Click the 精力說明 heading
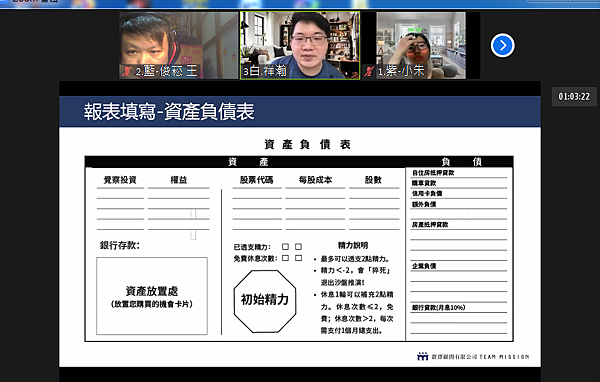Viewport: 600px width, 382px height. 353,245
